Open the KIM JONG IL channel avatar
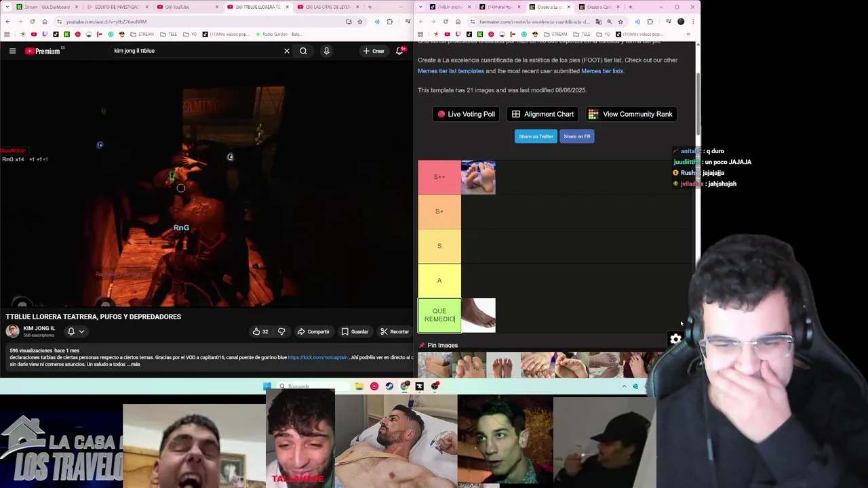The width and height of the screenshot is (868, 488). (x=13, y=331)
